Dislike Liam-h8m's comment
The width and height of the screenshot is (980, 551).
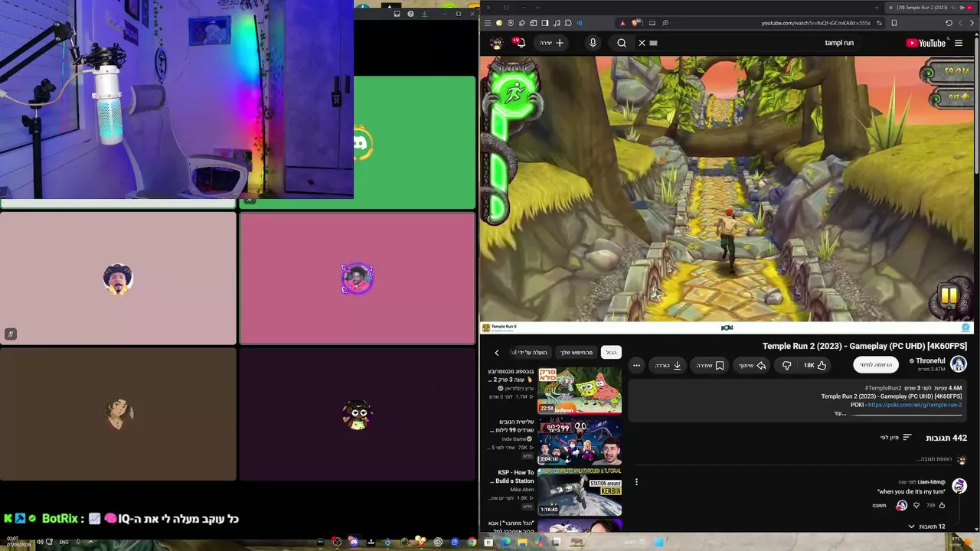click(916, 505)
